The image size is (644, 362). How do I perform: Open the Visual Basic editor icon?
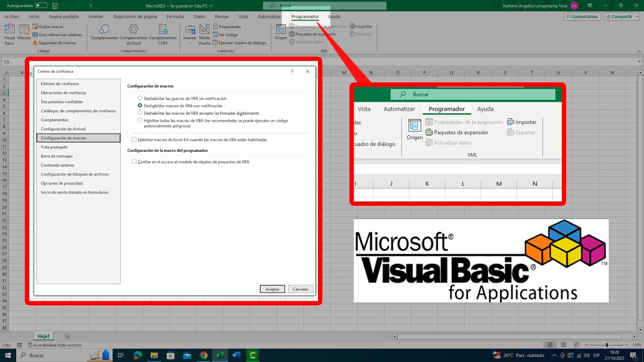pos(10,35)
